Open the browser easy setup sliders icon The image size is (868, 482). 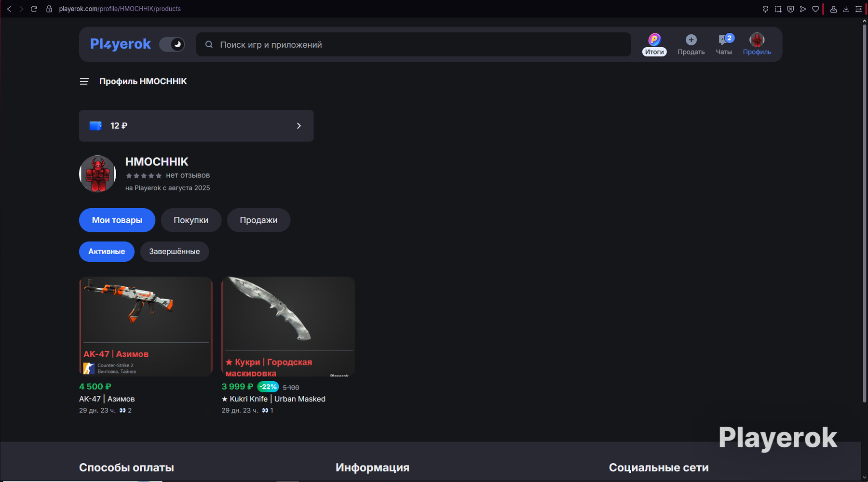[858, 9]
